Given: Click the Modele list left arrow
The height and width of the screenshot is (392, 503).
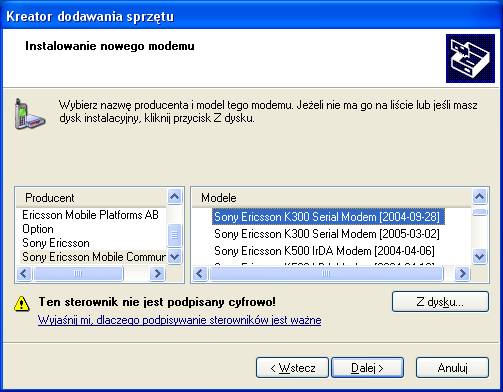Looking at the screenshot, I should [200, 274].
